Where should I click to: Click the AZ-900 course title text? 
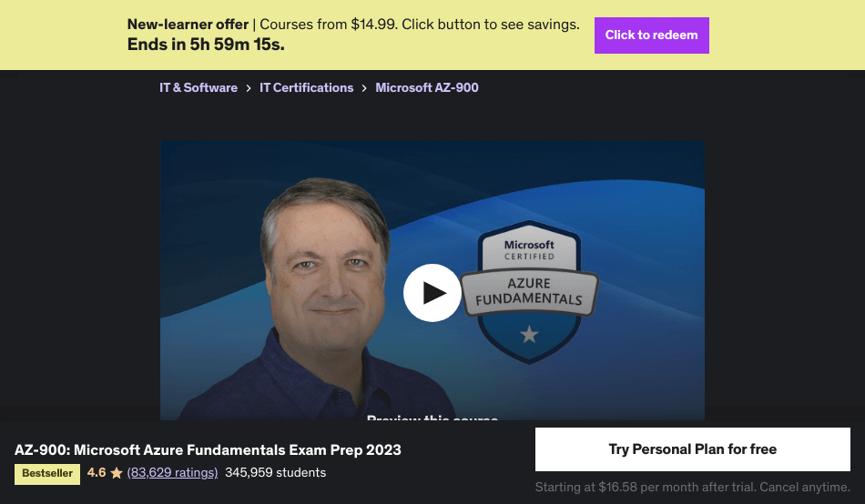coord(208,450)
